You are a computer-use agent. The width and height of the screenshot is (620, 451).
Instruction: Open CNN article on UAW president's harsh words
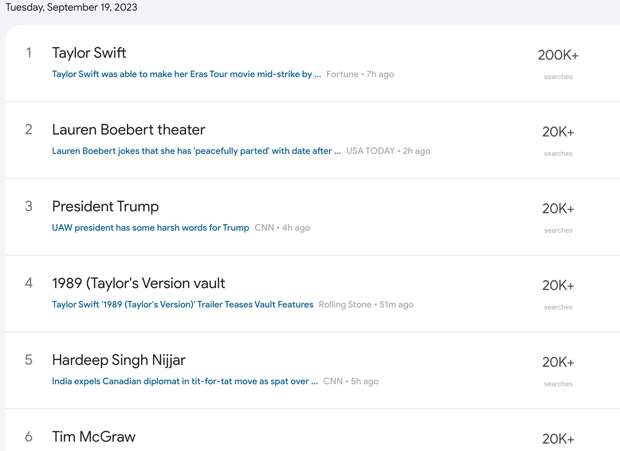[x=150, y=228]
